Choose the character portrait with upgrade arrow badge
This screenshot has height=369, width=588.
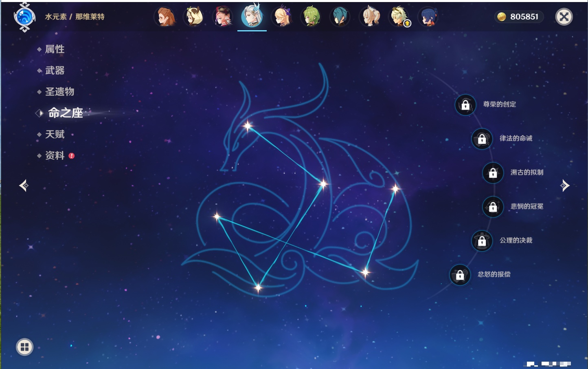pyautogui.click(x=399, y=17)
